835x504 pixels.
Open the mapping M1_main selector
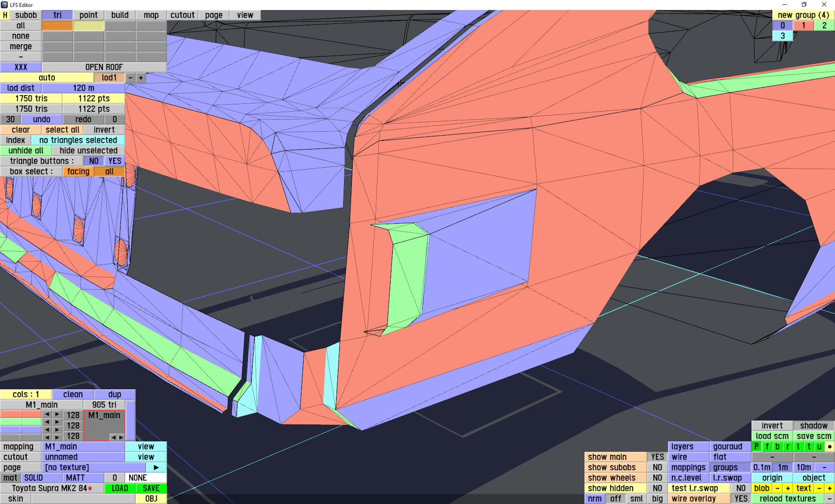point(83,446)
